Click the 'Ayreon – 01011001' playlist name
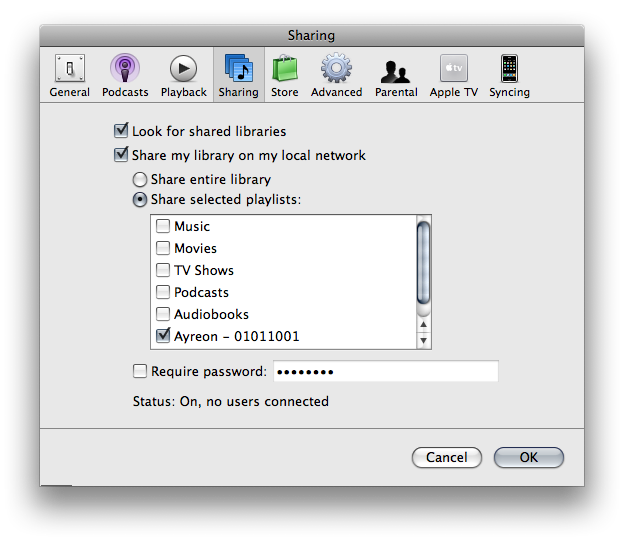Image resolution: width=624 pixels, height=541 pixels. 236,336
